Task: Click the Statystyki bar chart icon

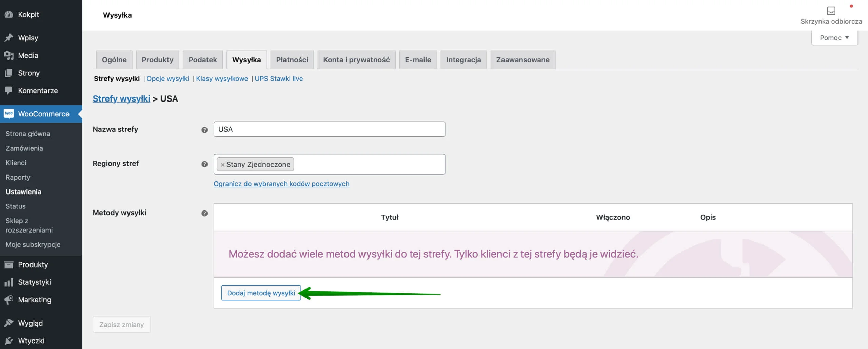Action: tap(9, 282)
